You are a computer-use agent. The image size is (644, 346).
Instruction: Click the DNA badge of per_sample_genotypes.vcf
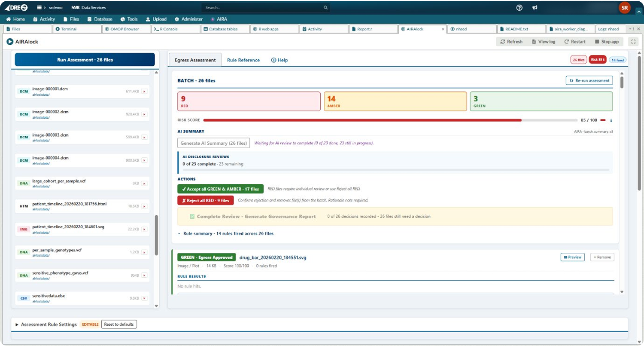23,252
